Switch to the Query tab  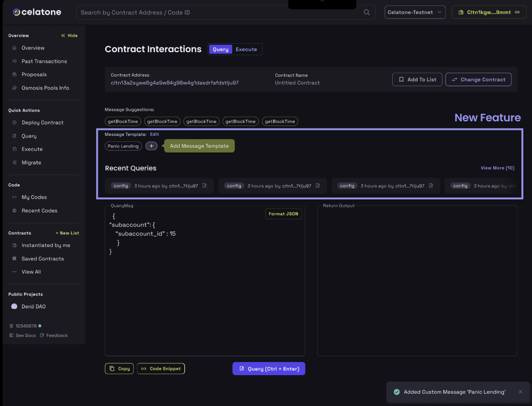[220, 49]
